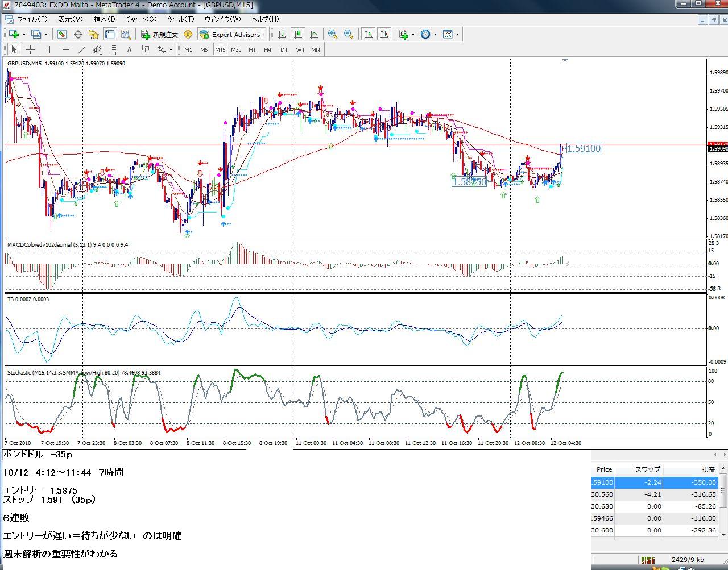Image resolution: width=728 pixels, height=570 pixels.
Task: Expand the new chart dropdown arrow
Action: [x=24, y=35]
